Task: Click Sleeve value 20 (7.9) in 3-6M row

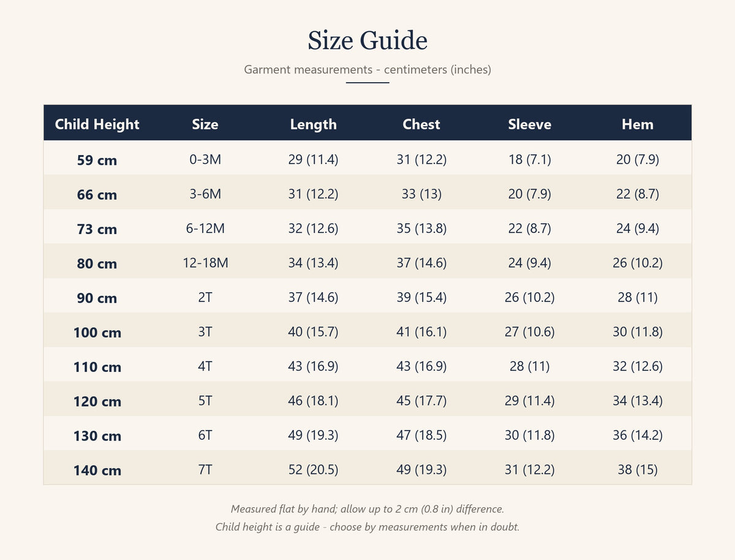Action: (529, 194)
